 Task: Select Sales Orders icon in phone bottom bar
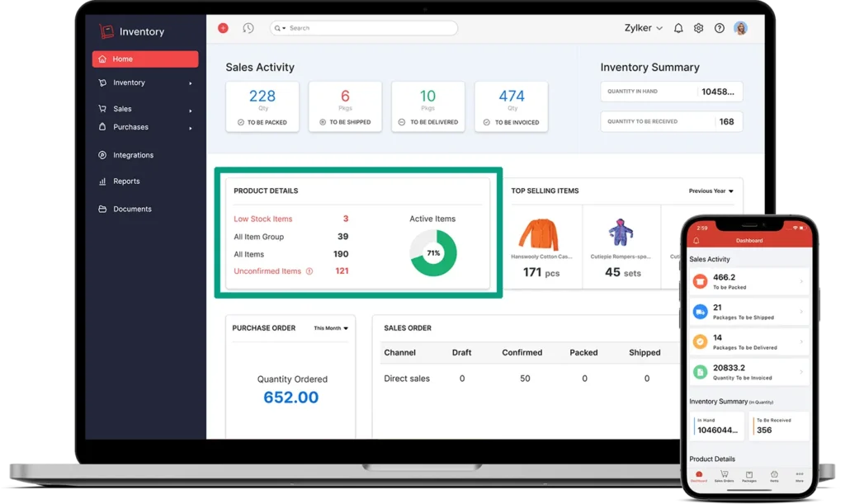coord(724,477)
